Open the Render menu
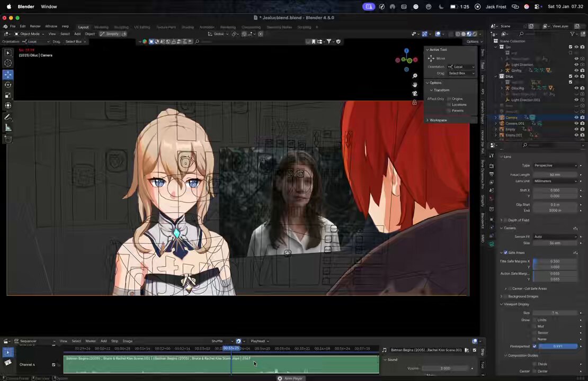The width and height of the screenshot is (588, 381). 35,26
